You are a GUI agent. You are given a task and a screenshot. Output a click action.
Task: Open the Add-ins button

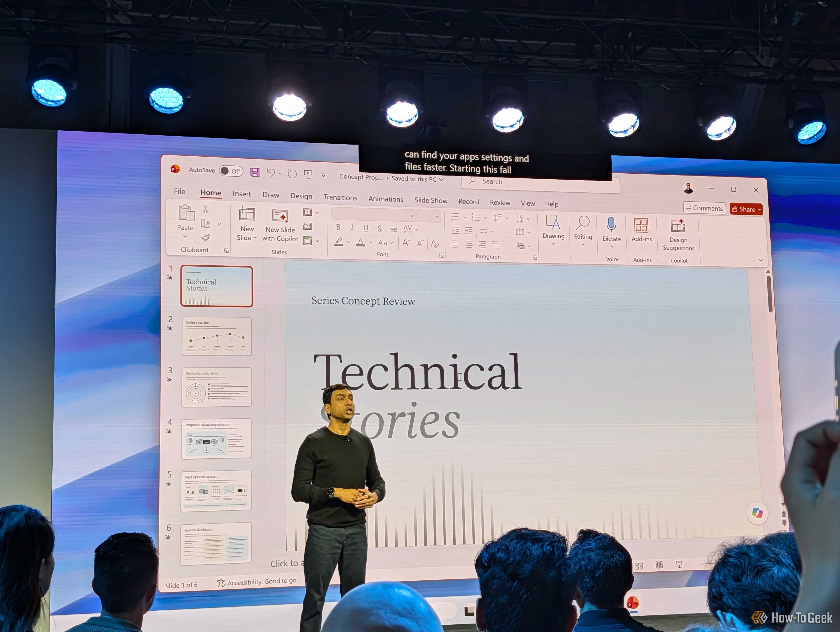[x=641, y=230]
